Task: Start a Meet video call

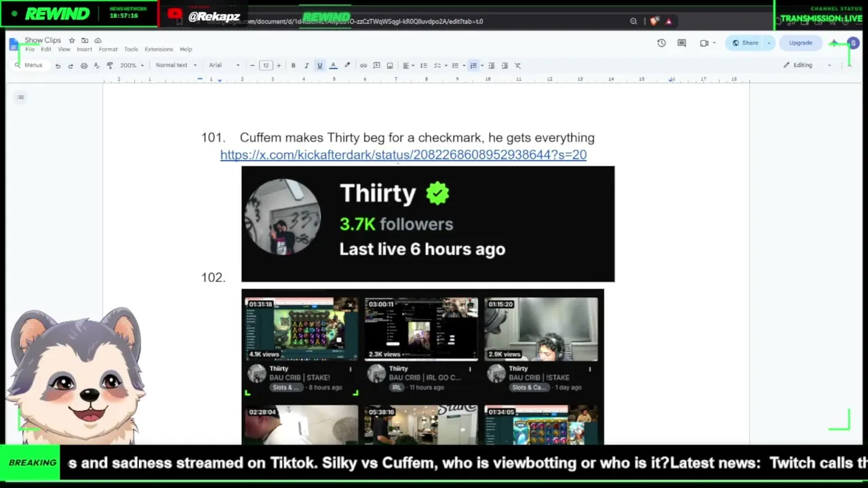Action: point(704,43)
